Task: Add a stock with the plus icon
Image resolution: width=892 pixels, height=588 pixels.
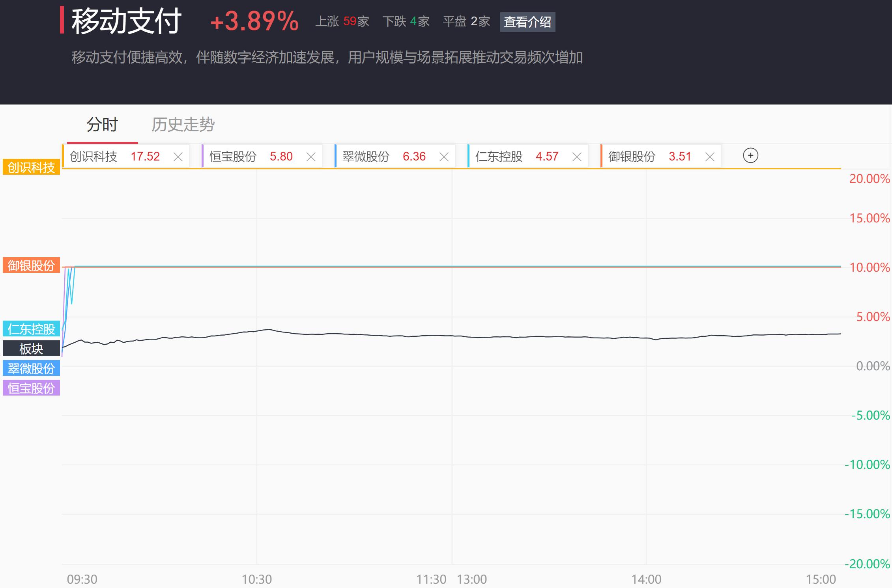Action: click(x=750, y=155)
